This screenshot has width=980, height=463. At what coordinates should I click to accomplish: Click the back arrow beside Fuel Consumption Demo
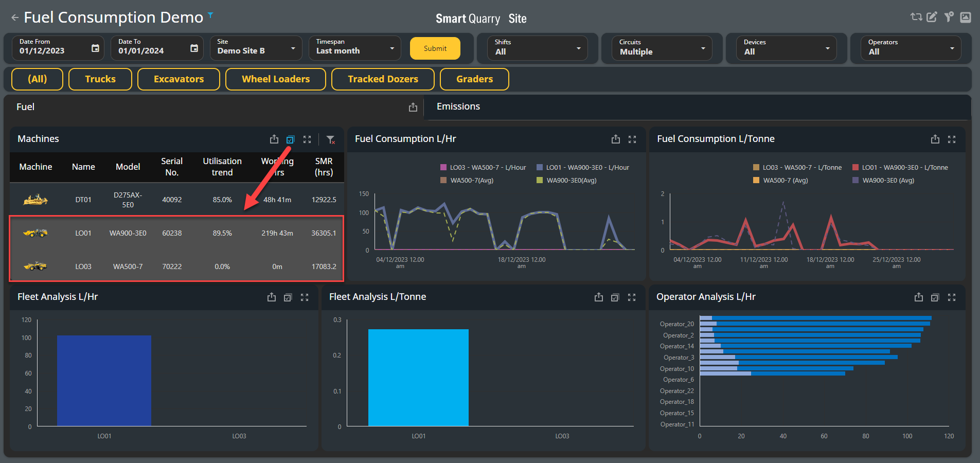pos(15,17)
